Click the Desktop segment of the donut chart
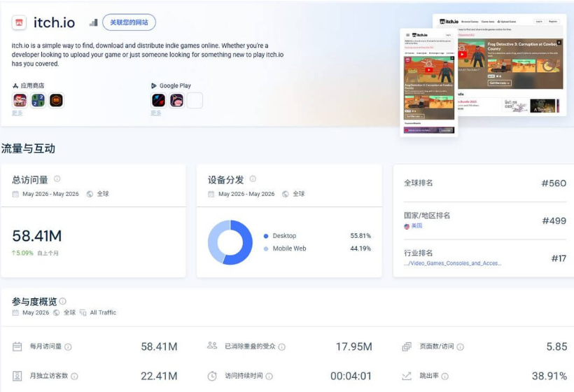Image resolution: width=574 pixels, height=392 pixels. [246, 242]
